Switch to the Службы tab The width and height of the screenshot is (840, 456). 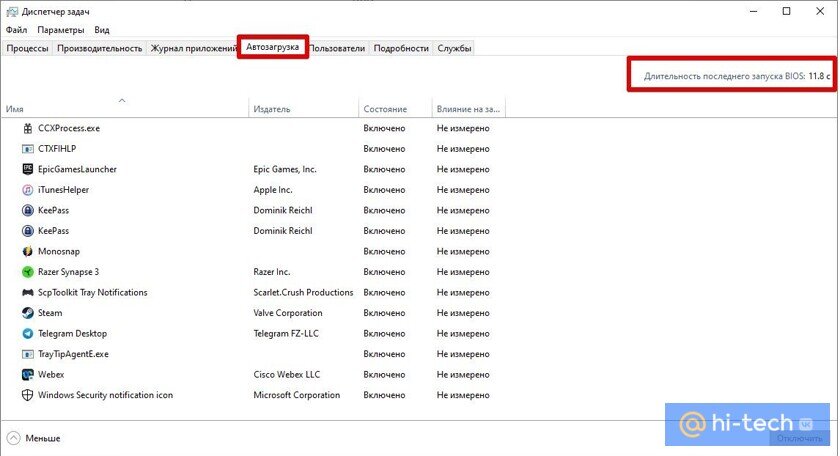coord(454,48)
